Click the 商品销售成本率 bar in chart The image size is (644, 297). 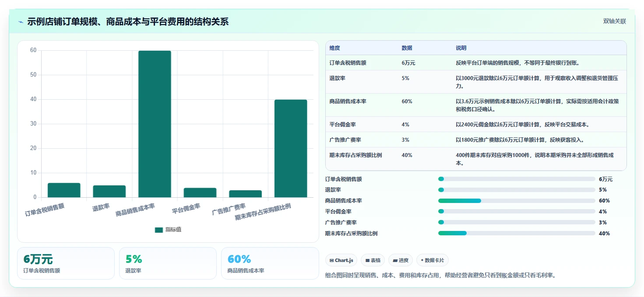click(x=155, y=124)
